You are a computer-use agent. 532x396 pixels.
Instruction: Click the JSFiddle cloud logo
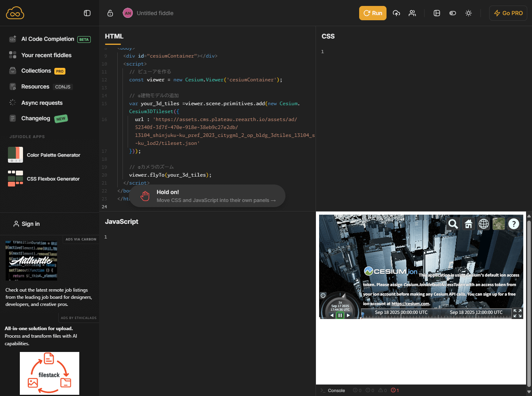pyautogui.click(x=15, y=13)
